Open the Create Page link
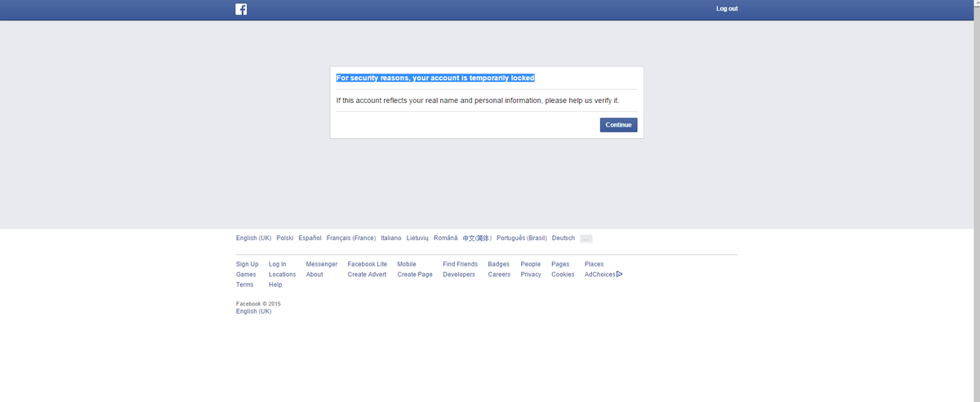The image size is (980, 402). (415, 275)
